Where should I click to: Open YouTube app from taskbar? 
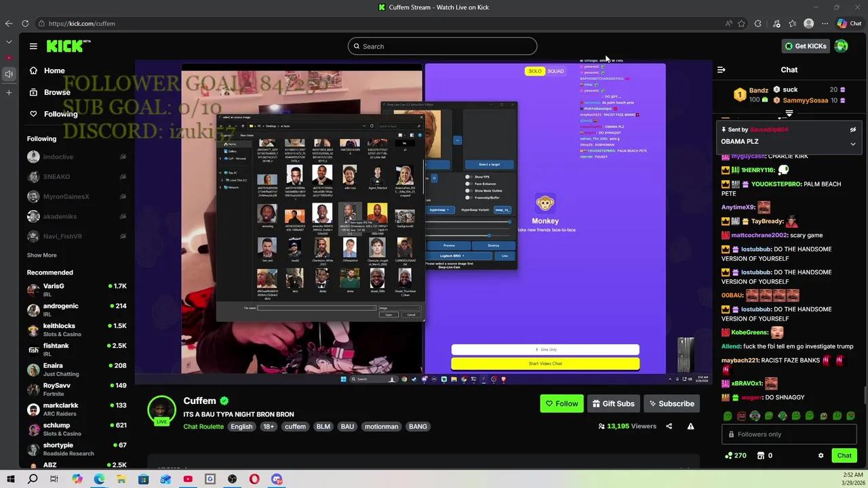[188, 479]
